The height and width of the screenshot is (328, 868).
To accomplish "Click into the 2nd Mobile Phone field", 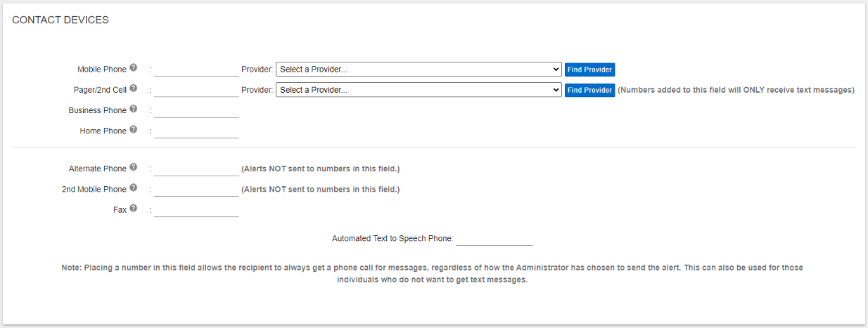I will pos(196,190).
